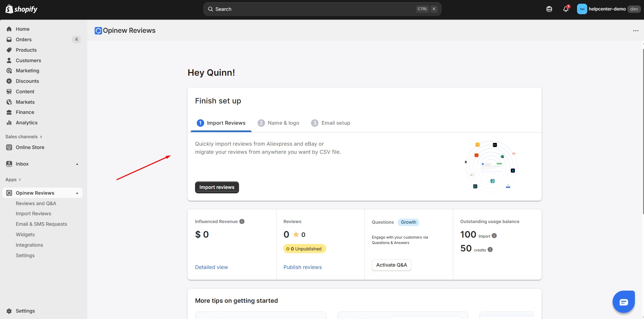Go to Orders in the sidebar
This screenshot has width=644, height=319.
24,40
